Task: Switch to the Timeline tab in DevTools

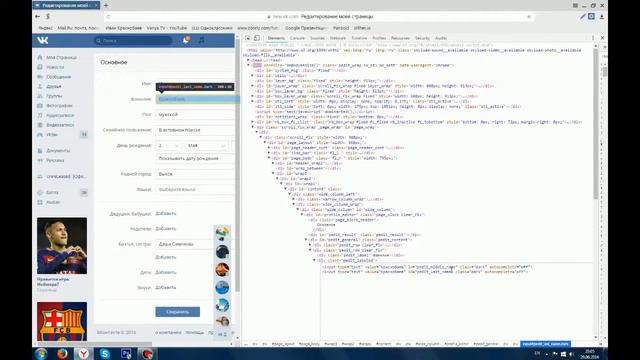Action: tap(359, 38)
